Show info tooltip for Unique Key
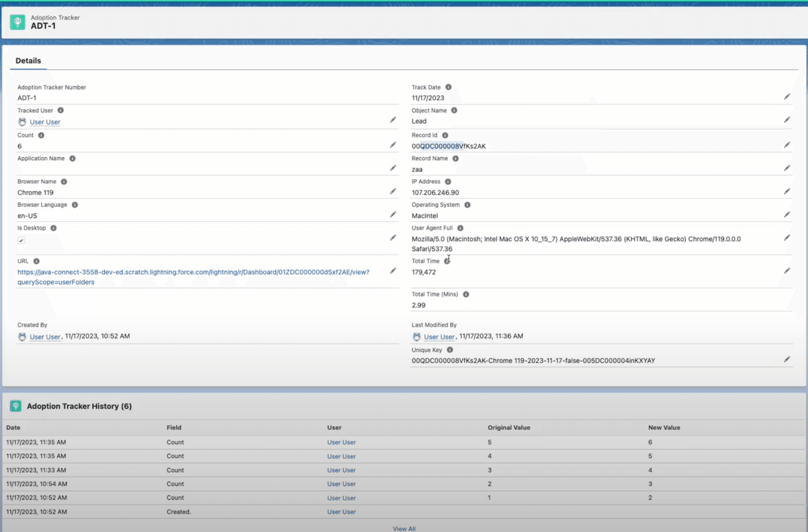Viewport: 808px width, 532px height. [450, 350]
